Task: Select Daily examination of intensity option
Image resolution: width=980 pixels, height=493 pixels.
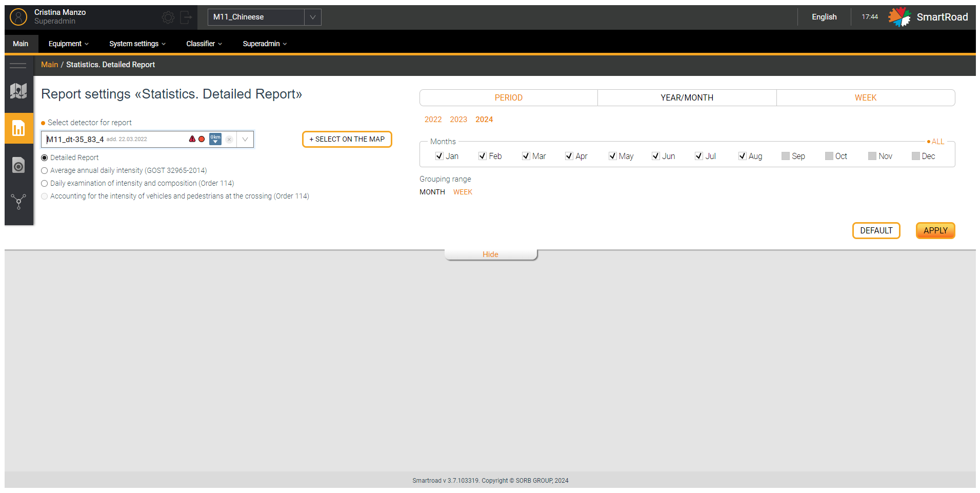Action: tap(45, 183)
